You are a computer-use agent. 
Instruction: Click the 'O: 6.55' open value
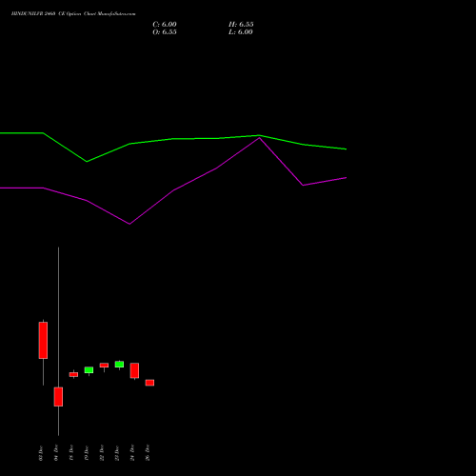pyautogui.click(x=165, y=32)
